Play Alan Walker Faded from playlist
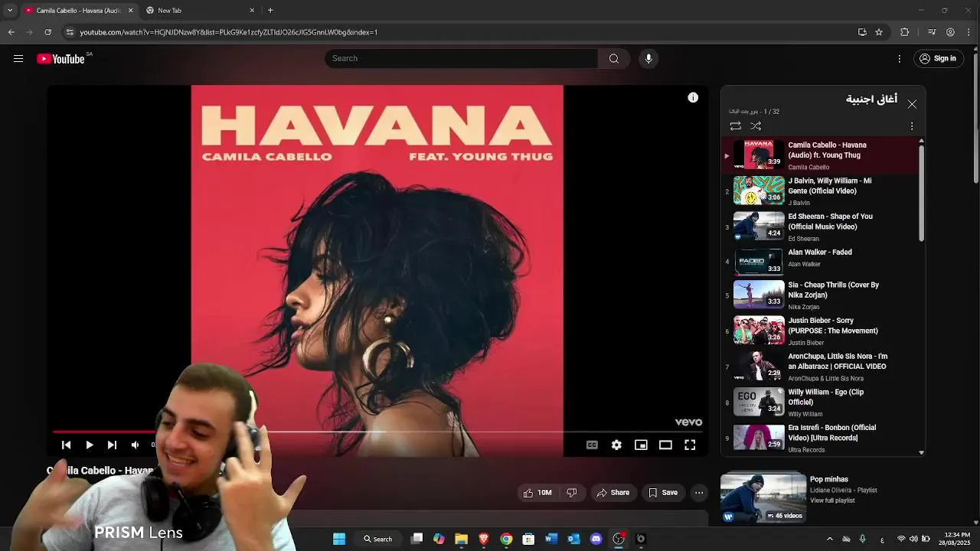The image size is (980, 551). tap(820, 262)
